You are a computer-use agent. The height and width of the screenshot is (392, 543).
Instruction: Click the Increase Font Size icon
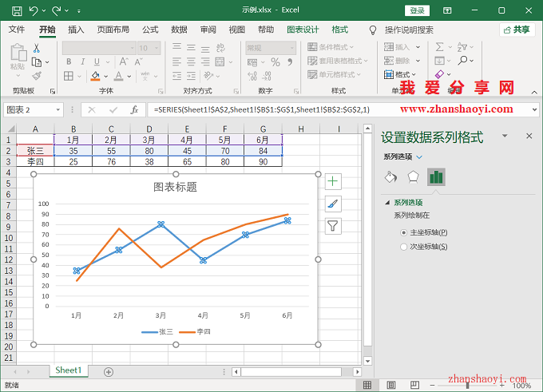click(x=124, y=61)
